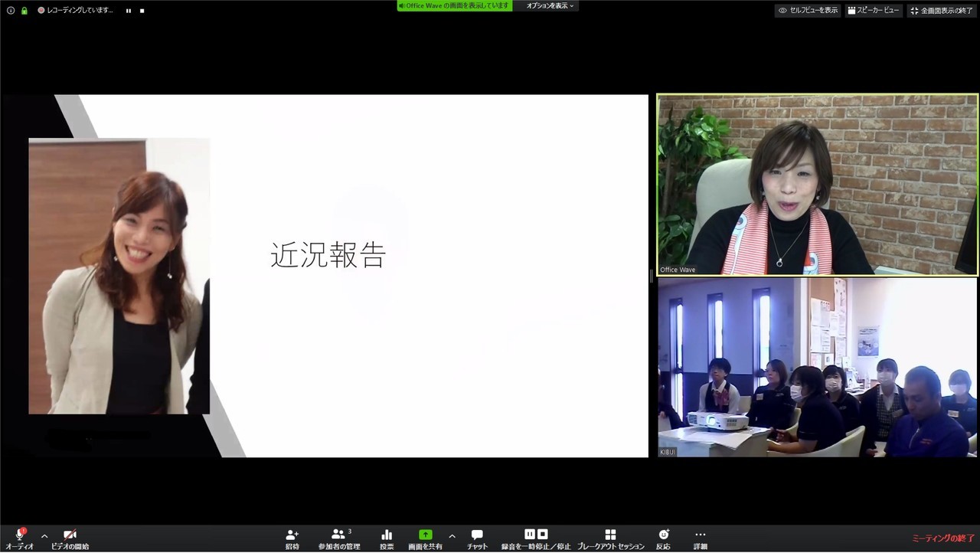
Task: Open the More (詳細) menu
Action: 700,535
